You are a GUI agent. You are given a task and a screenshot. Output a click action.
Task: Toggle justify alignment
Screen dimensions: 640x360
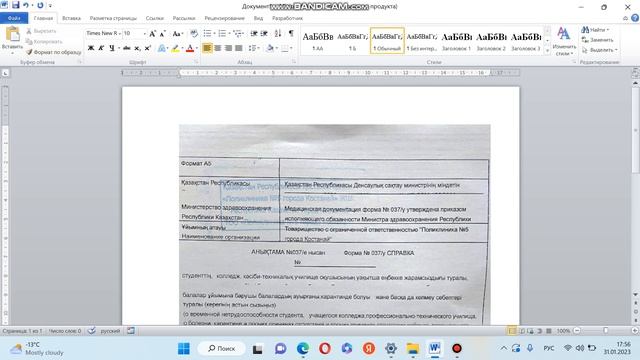click(239, 48)
